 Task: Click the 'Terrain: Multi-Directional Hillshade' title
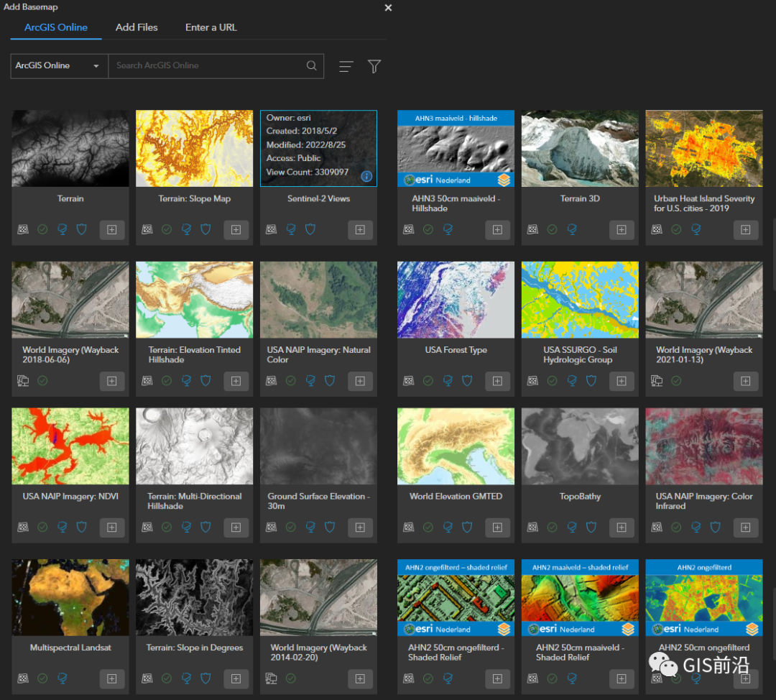tap(195, 501)
